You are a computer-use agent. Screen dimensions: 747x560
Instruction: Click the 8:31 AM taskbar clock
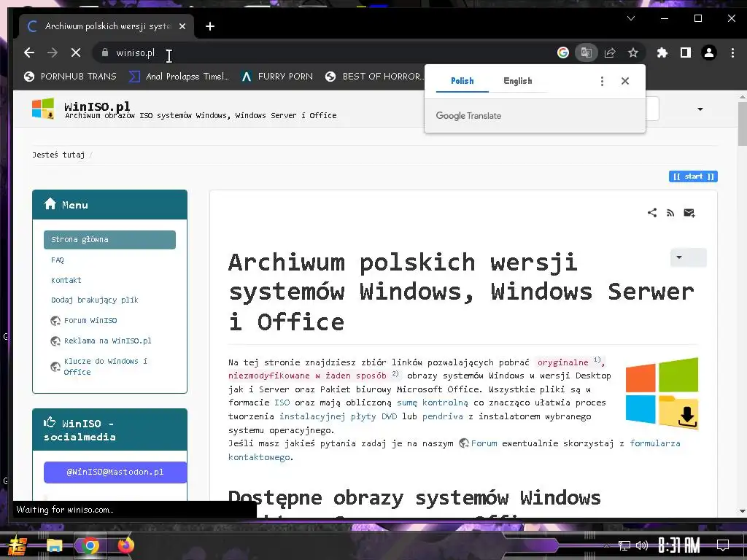click(x=679, y=545)
